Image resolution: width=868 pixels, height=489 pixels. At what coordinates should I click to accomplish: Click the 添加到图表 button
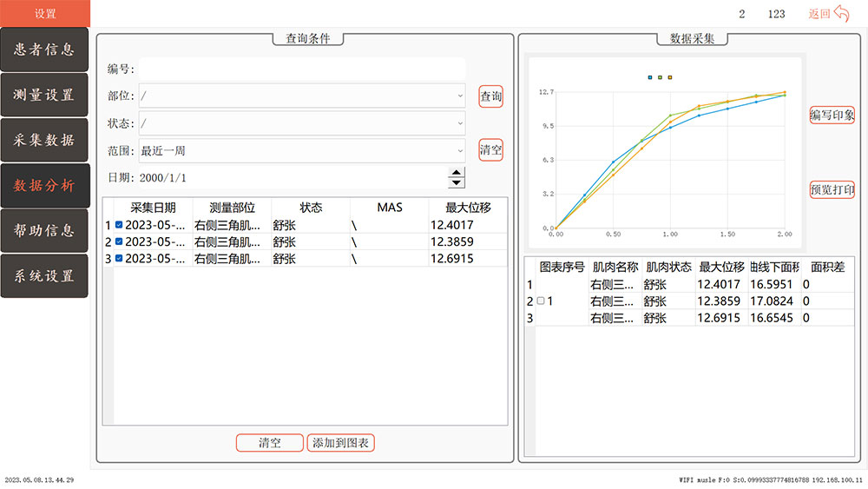point(340,443)
